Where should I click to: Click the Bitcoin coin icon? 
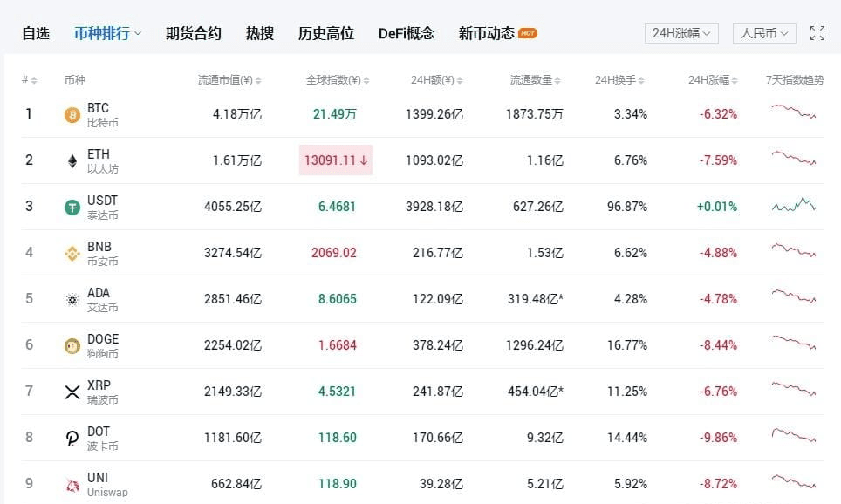72,114
